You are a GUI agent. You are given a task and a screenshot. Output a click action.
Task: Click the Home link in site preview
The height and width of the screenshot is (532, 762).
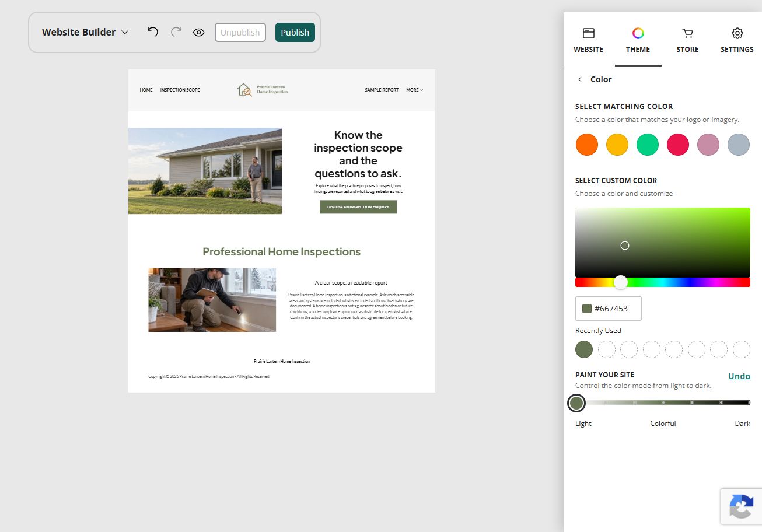(146, 90)
